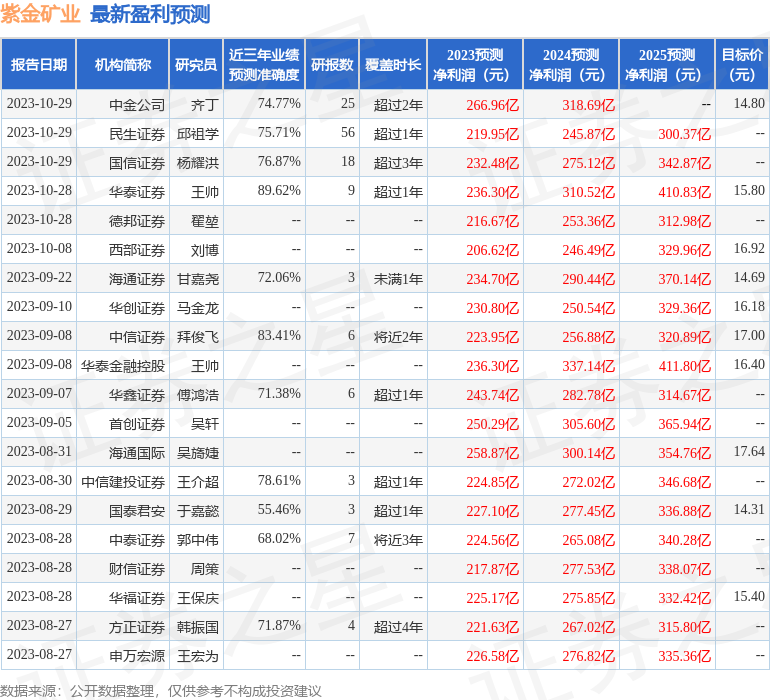
Task: Click researcher name 拜俊飞
Action: click(x=198, y=336)
